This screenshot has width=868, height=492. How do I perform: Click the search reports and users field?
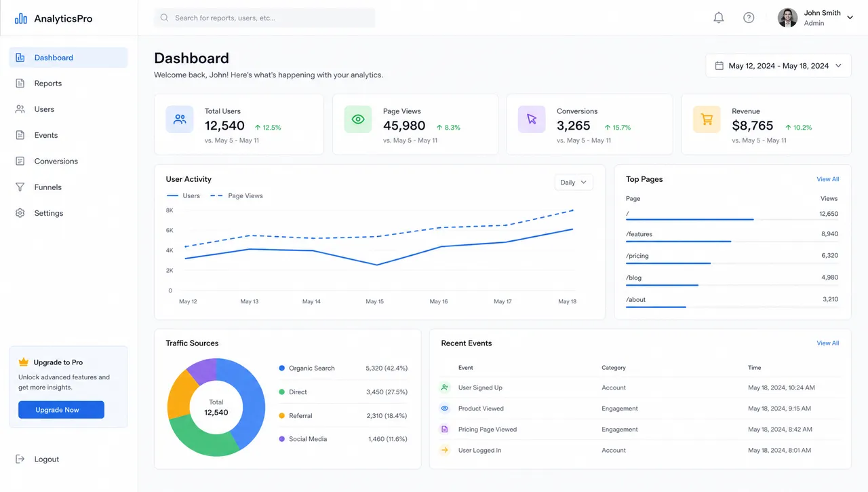tap(264, 18)
